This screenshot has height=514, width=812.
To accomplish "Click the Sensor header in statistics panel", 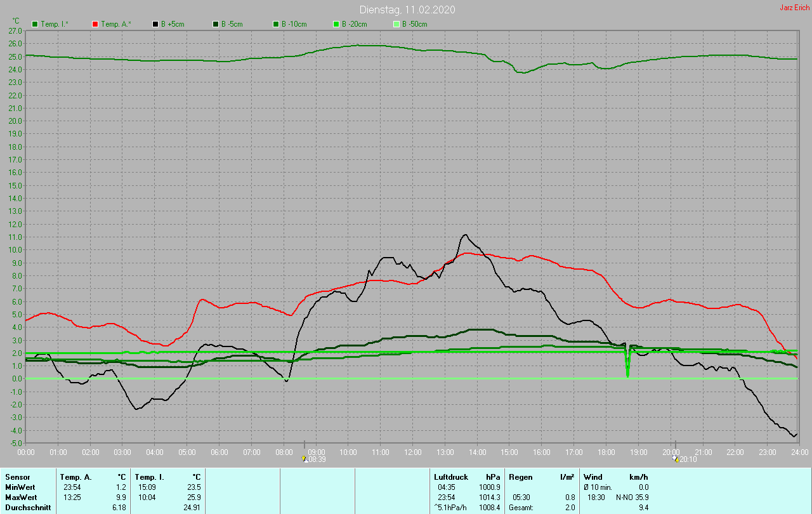I will [17, 477].
